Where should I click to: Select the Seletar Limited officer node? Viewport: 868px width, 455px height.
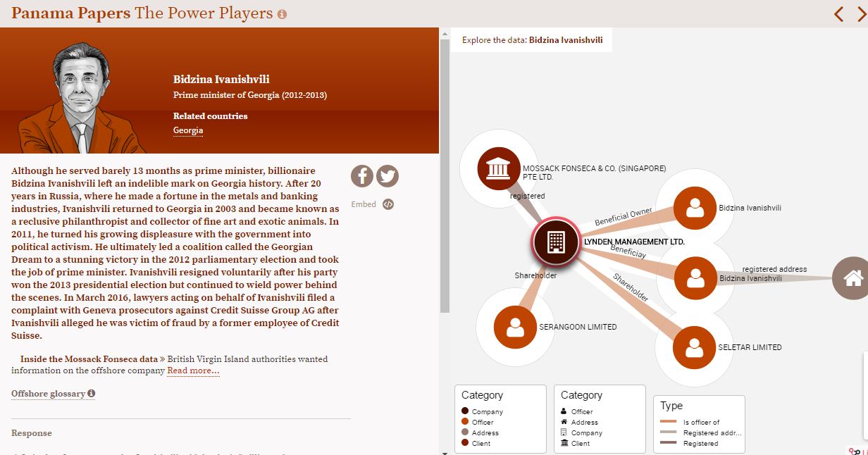tap(694, 347)
